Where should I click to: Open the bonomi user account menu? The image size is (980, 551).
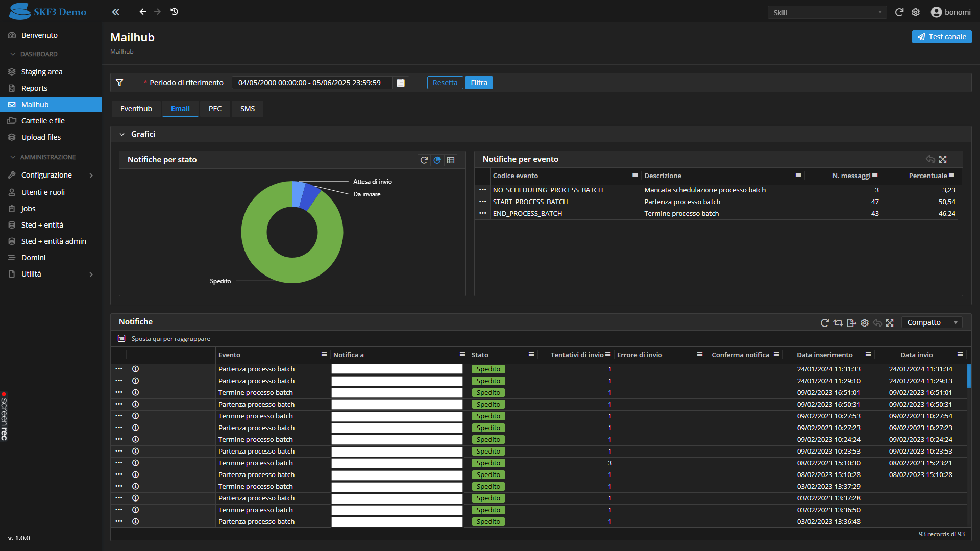(951, 12)
